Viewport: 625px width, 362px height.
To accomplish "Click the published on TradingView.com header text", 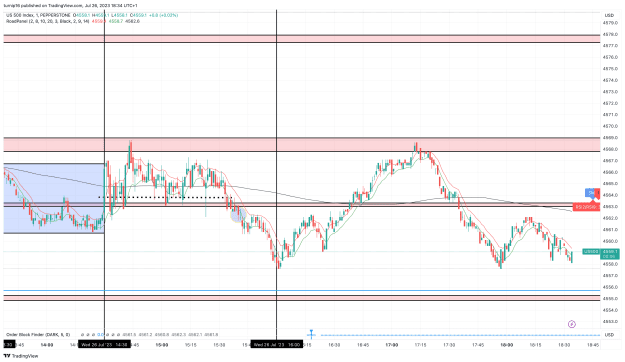I will tap(71, 6).
